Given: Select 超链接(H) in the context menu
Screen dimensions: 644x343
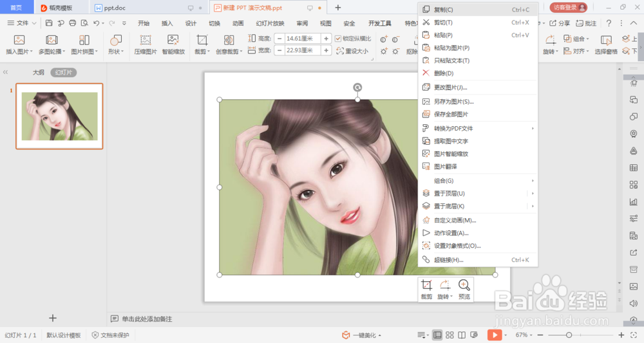Looking at the screenshot, I should click(x=478, y=260).
